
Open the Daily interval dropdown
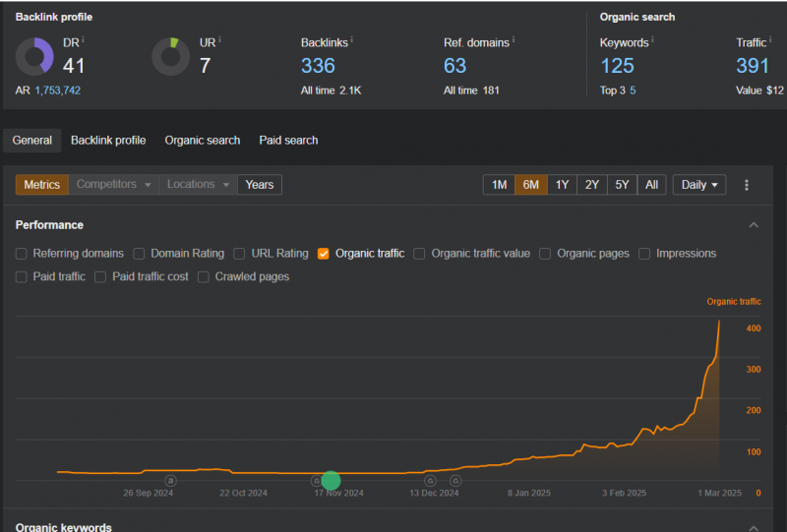coord(699,185)
